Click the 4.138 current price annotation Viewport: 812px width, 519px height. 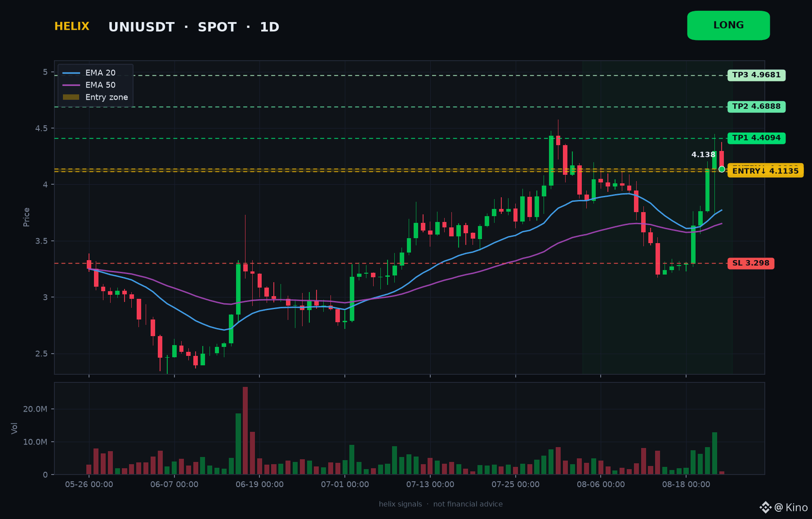click(x=703, y=155)
